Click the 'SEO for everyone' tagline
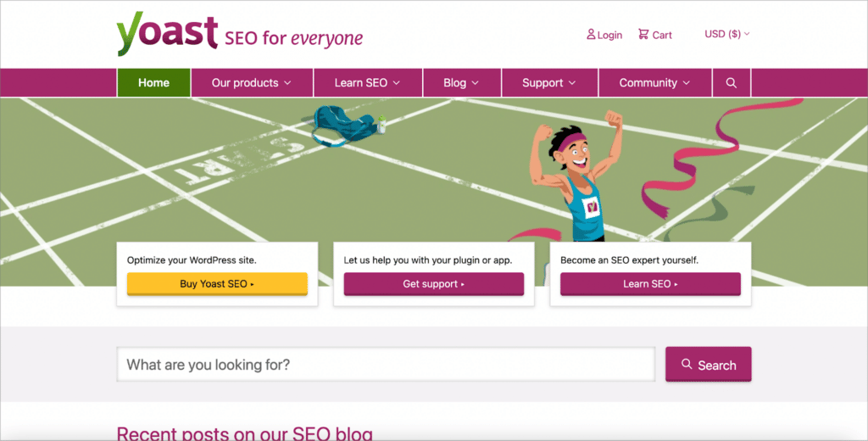 coord(293,38)
